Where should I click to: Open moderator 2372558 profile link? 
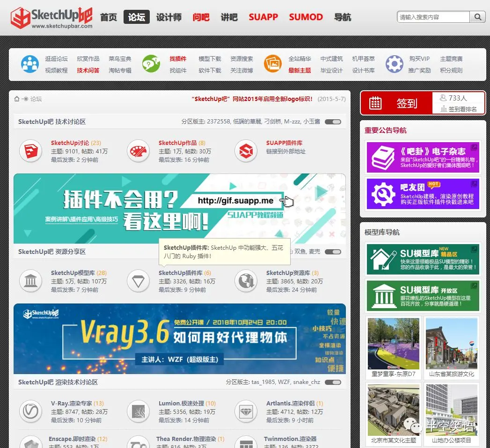(x=219, y=122)
